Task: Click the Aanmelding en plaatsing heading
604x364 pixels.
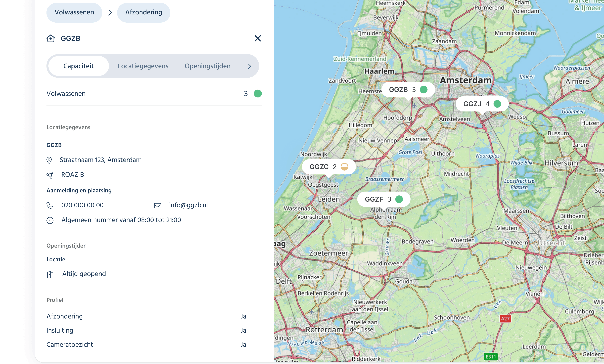Action: tap(79, 190)
